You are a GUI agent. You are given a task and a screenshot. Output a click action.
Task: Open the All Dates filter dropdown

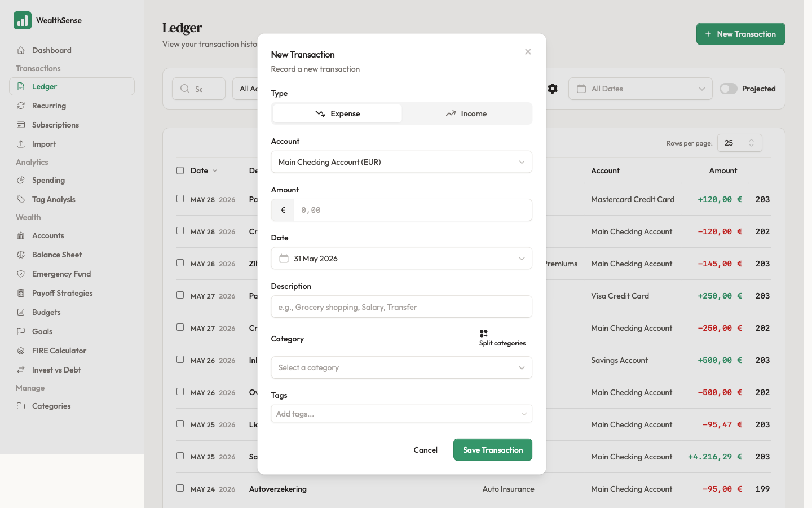tap(641, 89)
